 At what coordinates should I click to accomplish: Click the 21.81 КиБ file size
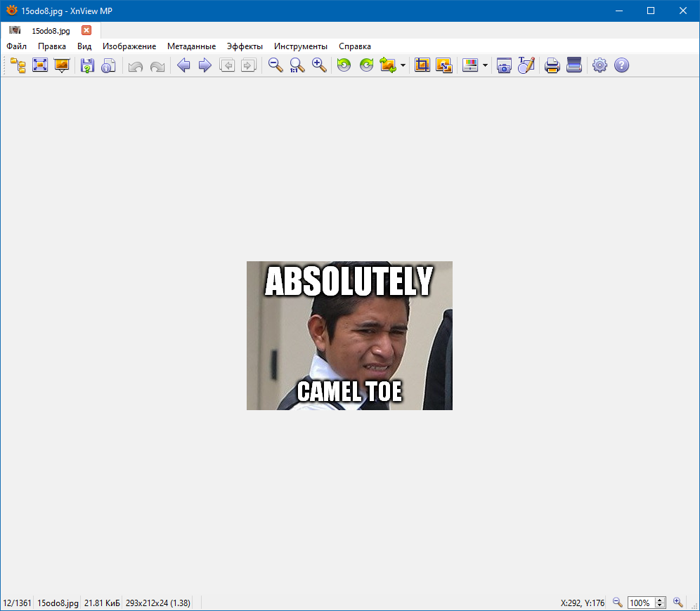coord(102,603)
